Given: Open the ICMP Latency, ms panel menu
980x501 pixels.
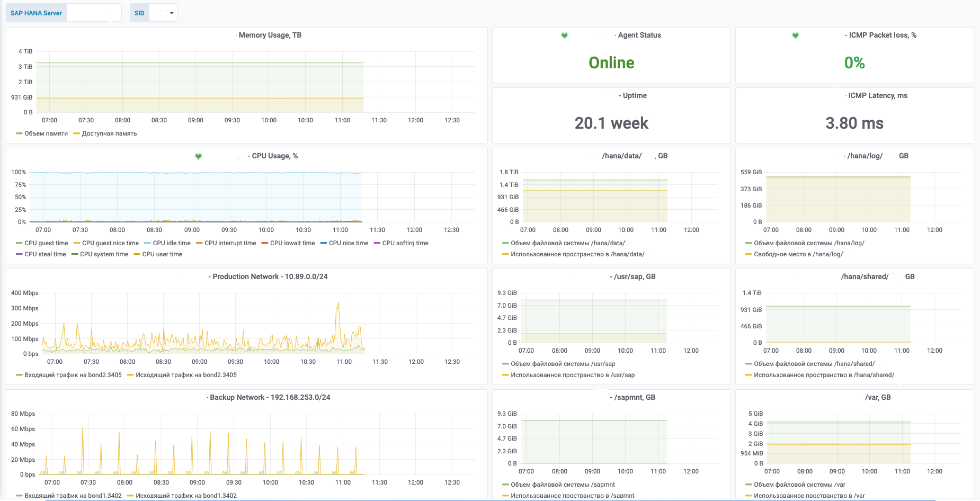Looking at the screenshot, I should [877, 95].
